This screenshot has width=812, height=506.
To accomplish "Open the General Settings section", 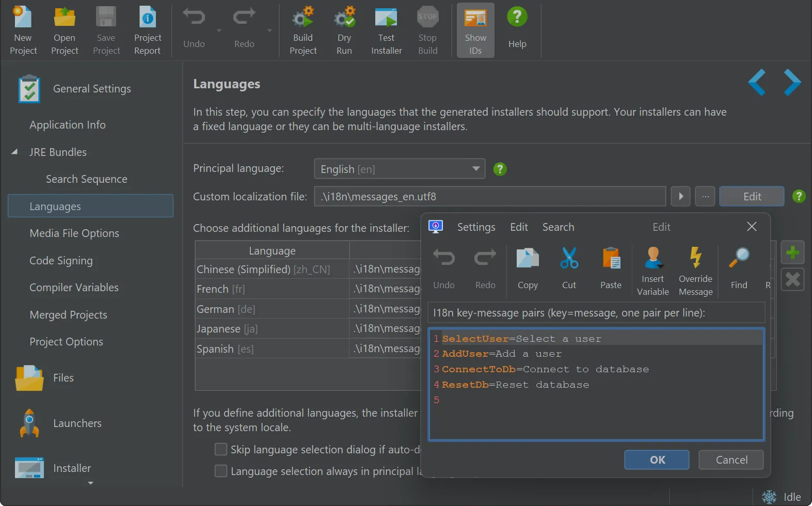I will point(92,89).
